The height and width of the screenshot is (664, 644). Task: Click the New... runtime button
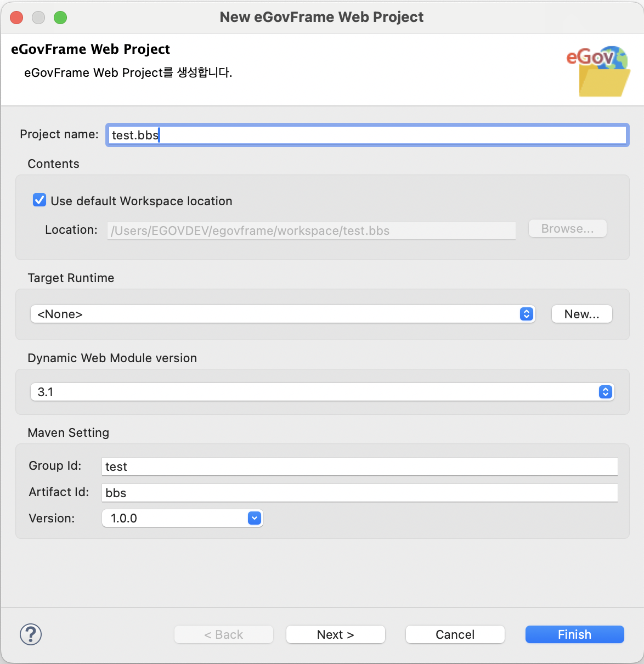click(x=581, y=314)
